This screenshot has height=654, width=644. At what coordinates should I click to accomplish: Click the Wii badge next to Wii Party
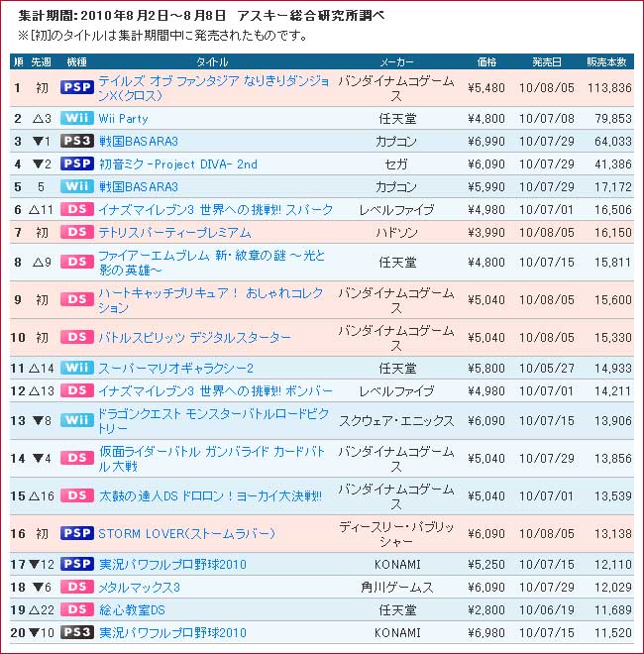click(x=77, y=118)
